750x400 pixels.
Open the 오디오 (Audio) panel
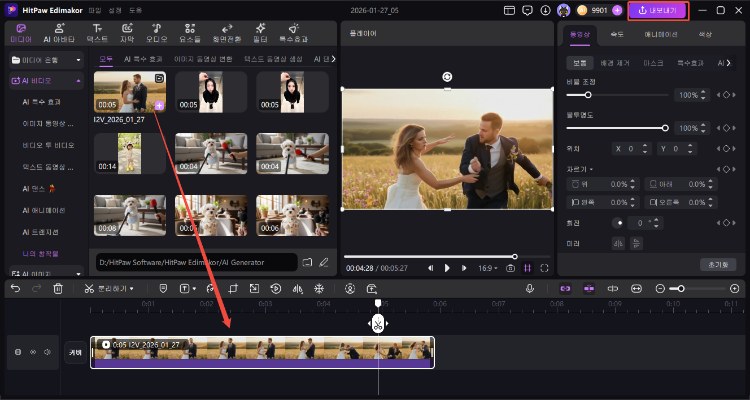click(156, 34)
